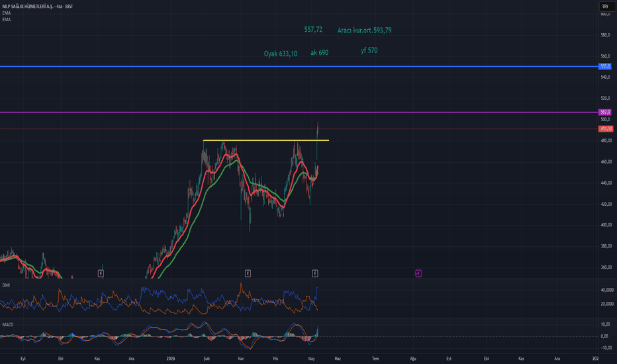
Task: Click the 2026 label on time axis
Action: (170, 359)
